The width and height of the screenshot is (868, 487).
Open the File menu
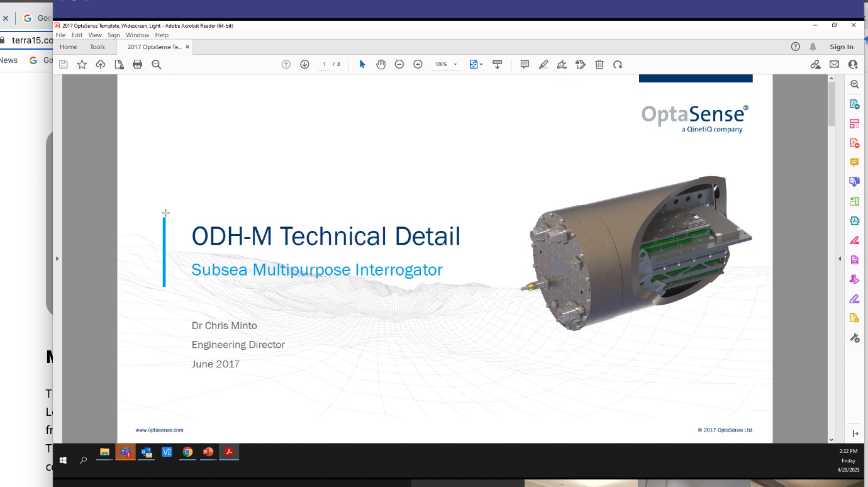(x=60, y=35)
